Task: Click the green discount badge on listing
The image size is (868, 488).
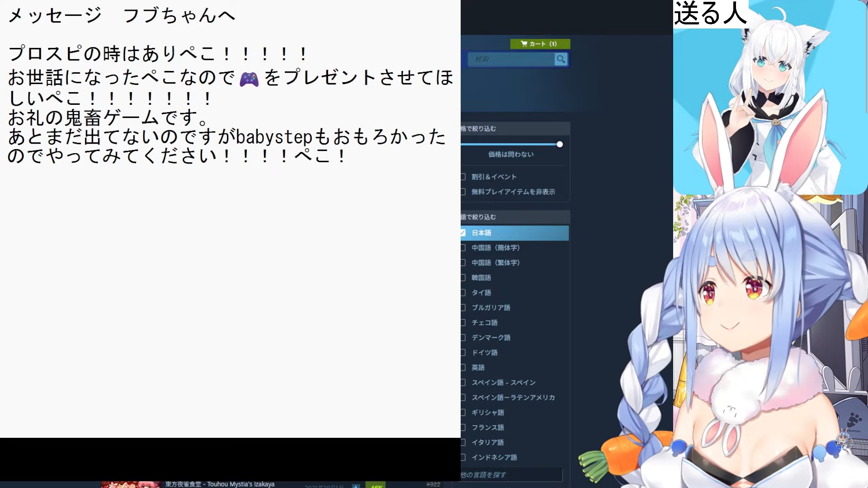Action: [x=376, y=485]
